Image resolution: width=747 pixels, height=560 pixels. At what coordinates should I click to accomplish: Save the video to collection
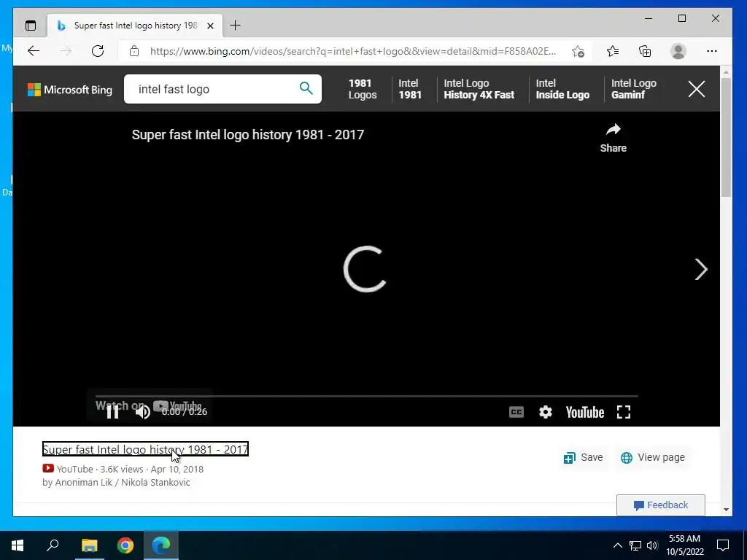point(583,458)
